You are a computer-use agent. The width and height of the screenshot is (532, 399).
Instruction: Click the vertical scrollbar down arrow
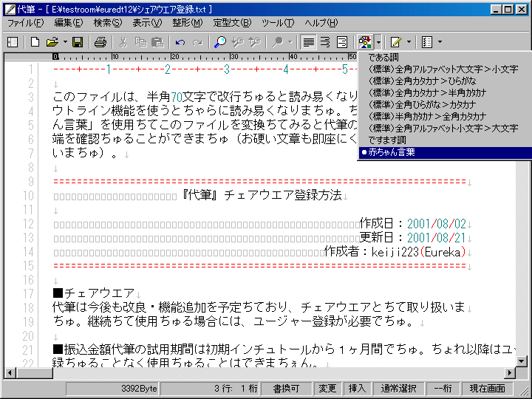[x=522, y=361]
